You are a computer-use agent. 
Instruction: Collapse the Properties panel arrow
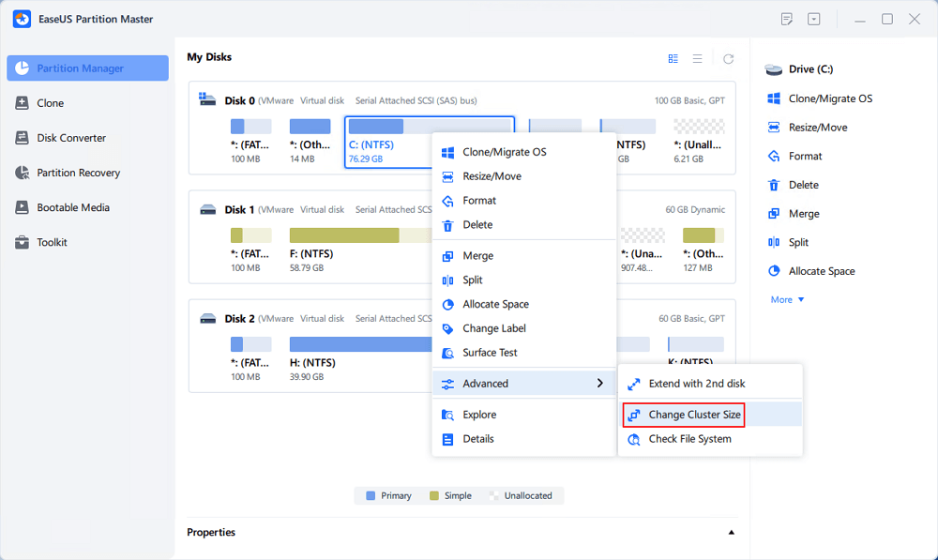tap(732, 533)
